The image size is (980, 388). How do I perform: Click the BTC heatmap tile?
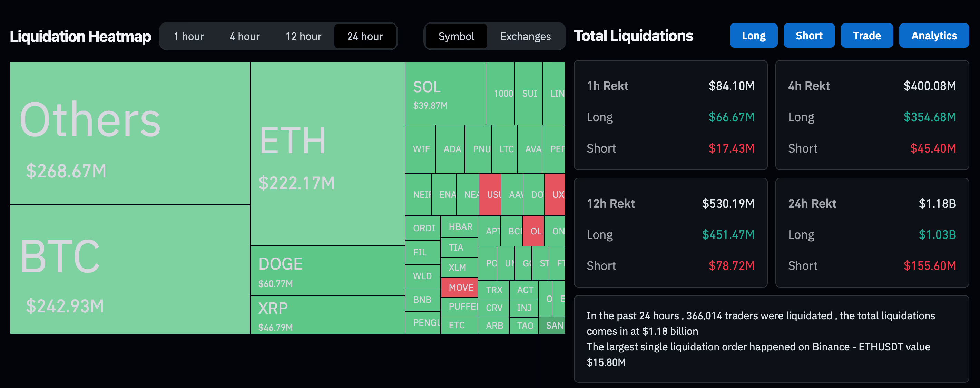pos(129,269)
